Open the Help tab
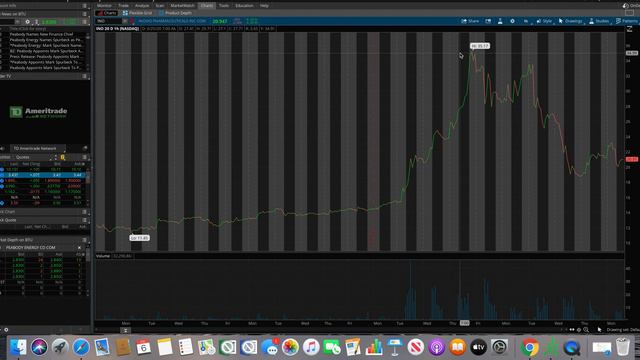 pyautogui.click(x=264, y=6)
